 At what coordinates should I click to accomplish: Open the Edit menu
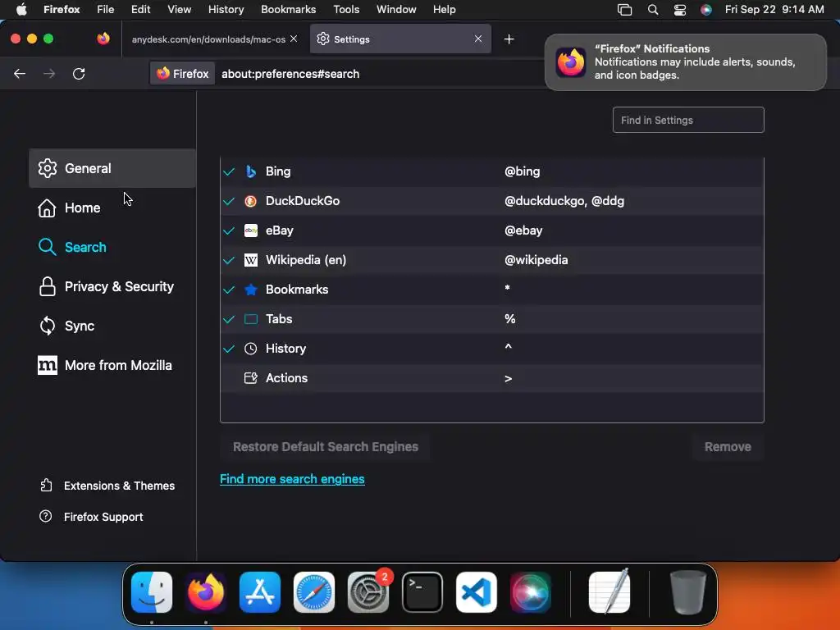click(140, 9)
